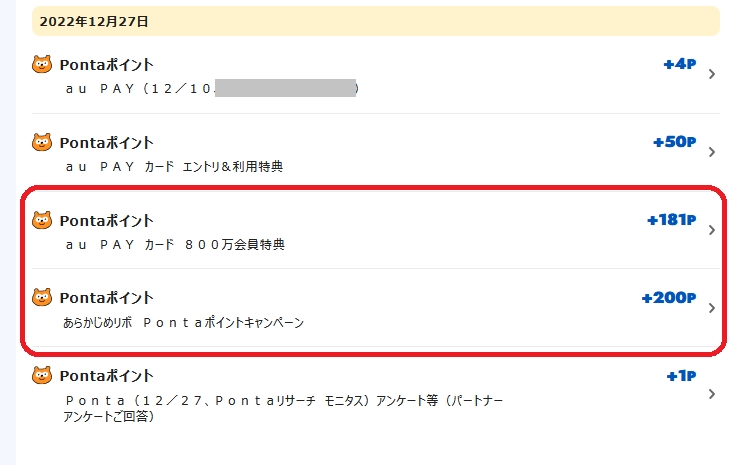Viewport: 735px width, 465px height.
Task: Click the Ponta icon on the ８００万会員特典 row
Action: coord(42,220)
